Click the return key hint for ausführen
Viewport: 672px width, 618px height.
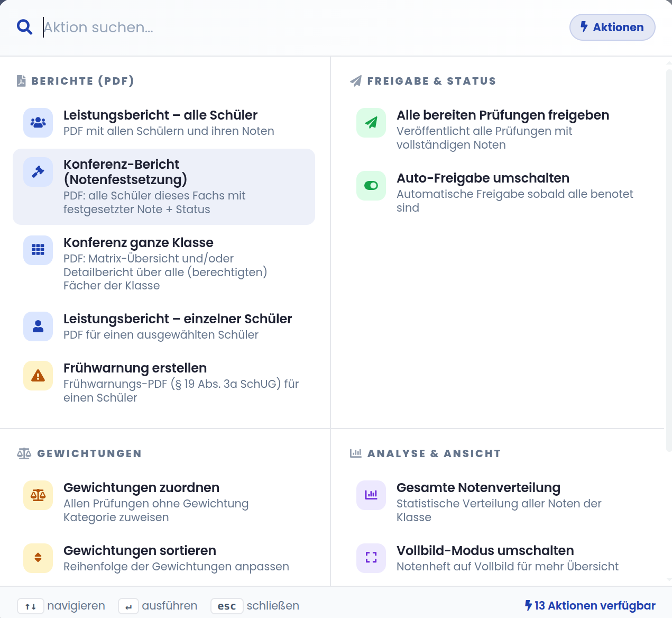pos(128,606)
